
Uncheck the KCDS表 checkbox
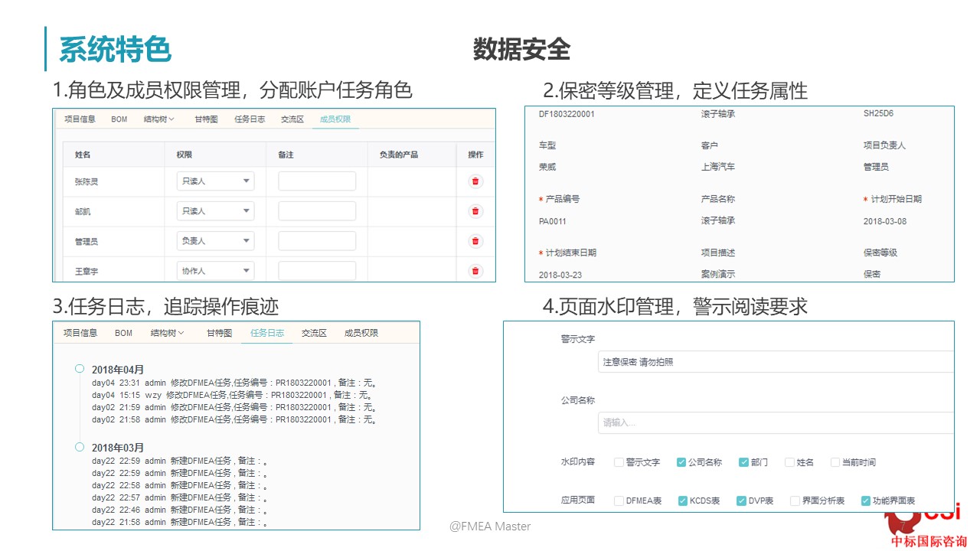(682, 500)
